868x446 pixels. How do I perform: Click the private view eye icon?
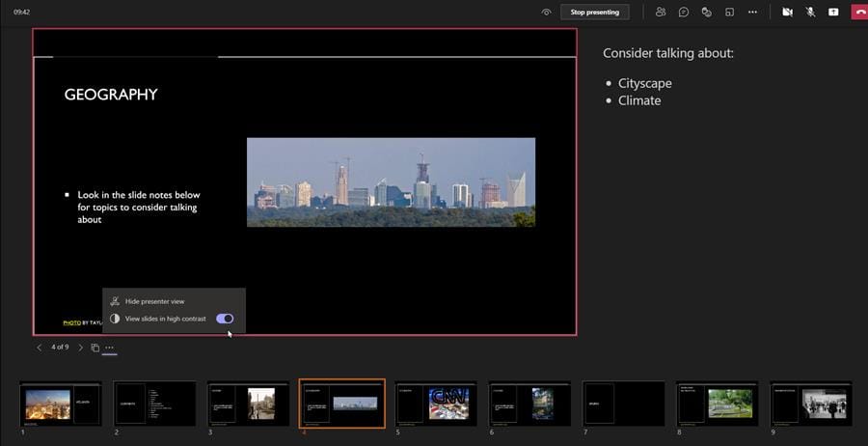click(547, 13)
